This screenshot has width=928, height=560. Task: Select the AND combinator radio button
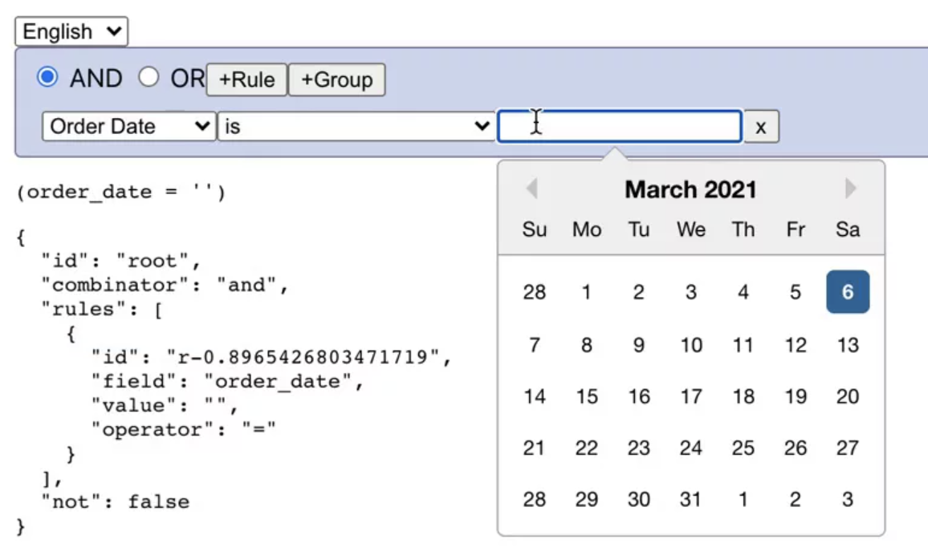(x=47, y=77)
